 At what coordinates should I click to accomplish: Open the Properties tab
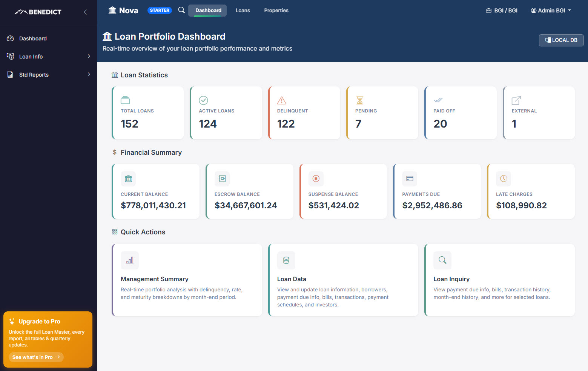coord(276,11)
